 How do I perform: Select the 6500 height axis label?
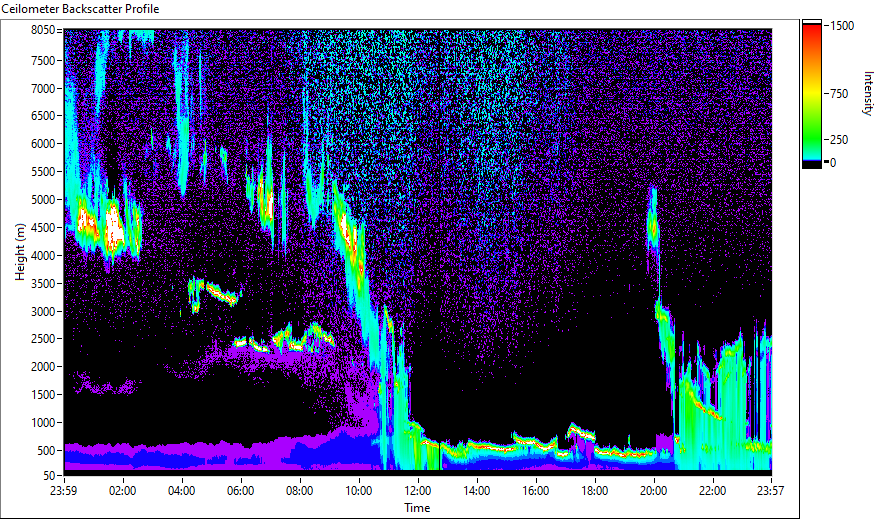(43, 116)
